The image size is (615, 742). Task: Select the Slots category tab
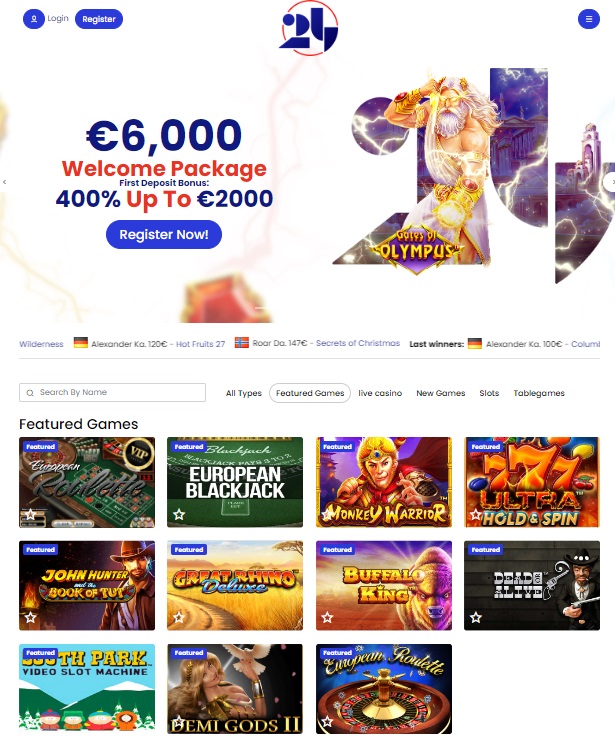point(489,393)
